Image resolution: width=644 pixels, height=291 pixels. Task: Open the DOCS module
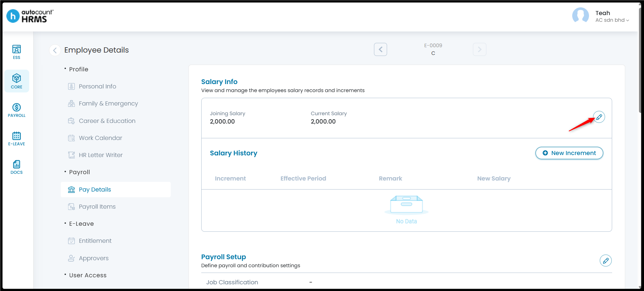click(16, 167)
